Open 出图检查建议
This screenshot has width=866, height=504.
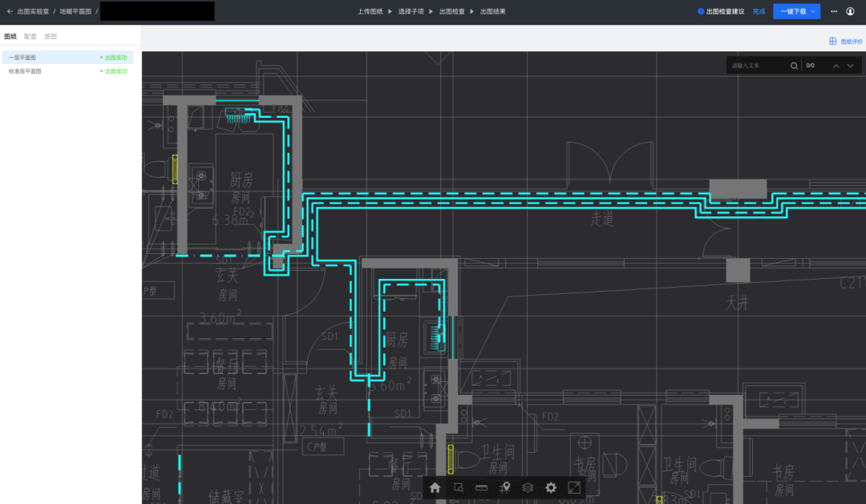click(x=725, y=11)
